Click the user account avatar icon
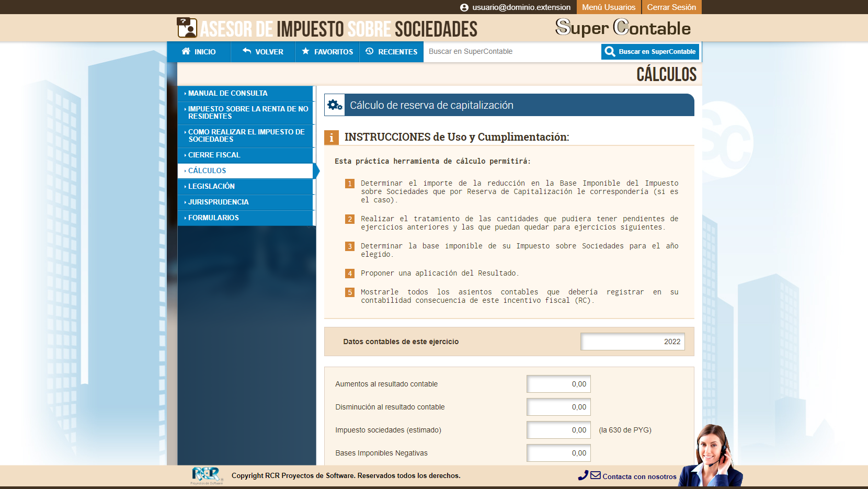 (x=464, y=7)
